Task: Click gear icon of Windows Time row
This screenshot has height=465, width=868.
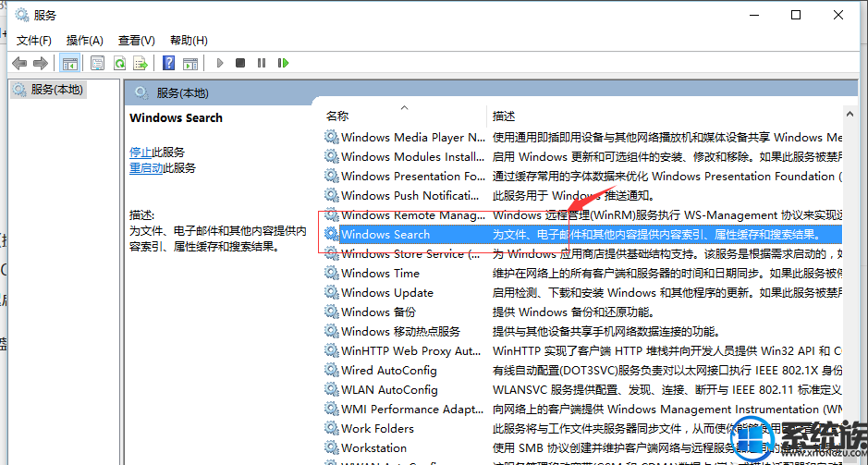Action: (x=332, y=273)
